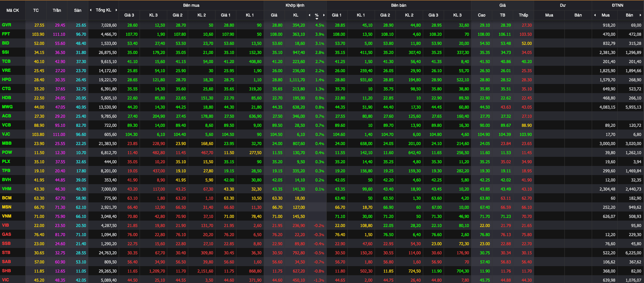
Task: Click the Bên mua group header
Action: click(191, 5)
